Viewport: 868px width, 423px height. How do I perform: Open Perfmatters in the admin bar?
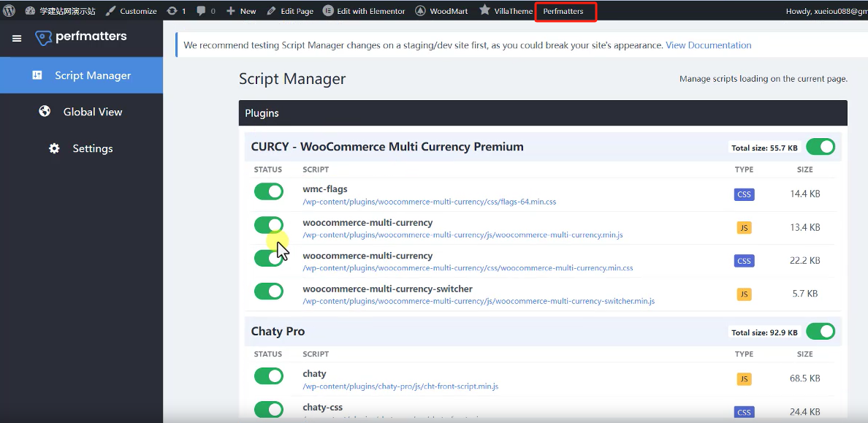pyautogui.click(x=563, y=11)
